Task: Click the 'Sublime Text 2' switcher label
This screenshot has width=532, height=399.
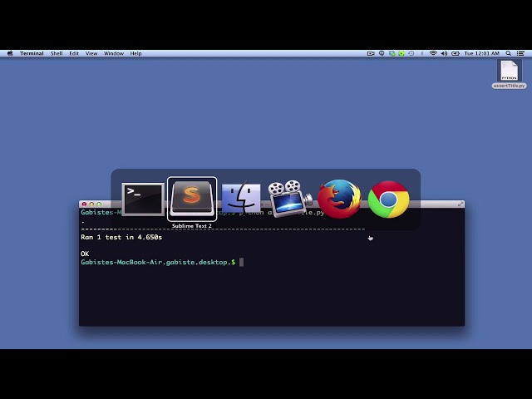Action: (x=192, y=226)
